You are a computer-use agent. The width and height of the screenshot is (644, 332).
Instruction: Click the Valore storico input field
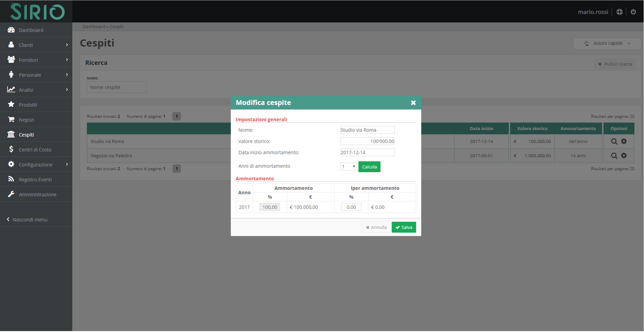pos(367,141)
